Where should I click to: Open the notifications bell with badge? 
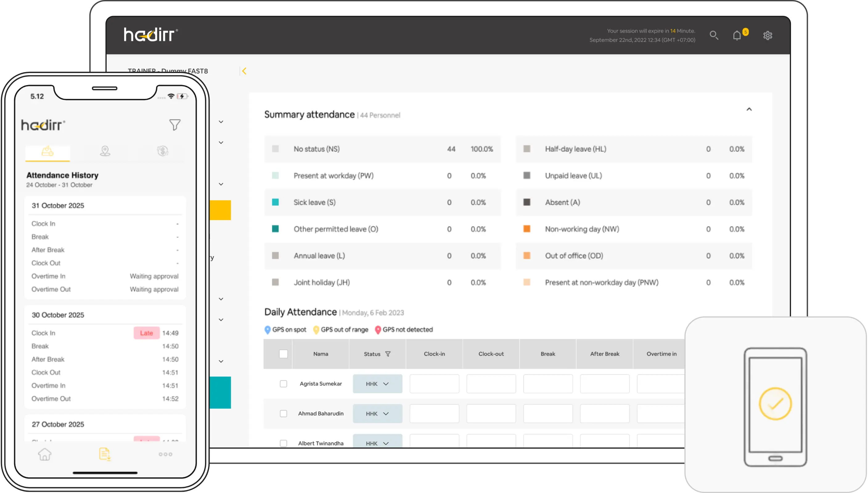(x=737, y=35)
